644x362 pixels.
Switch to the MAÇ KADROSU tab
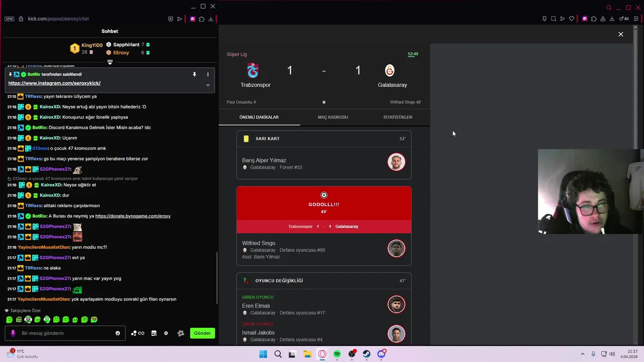click(x=333, y=117)
